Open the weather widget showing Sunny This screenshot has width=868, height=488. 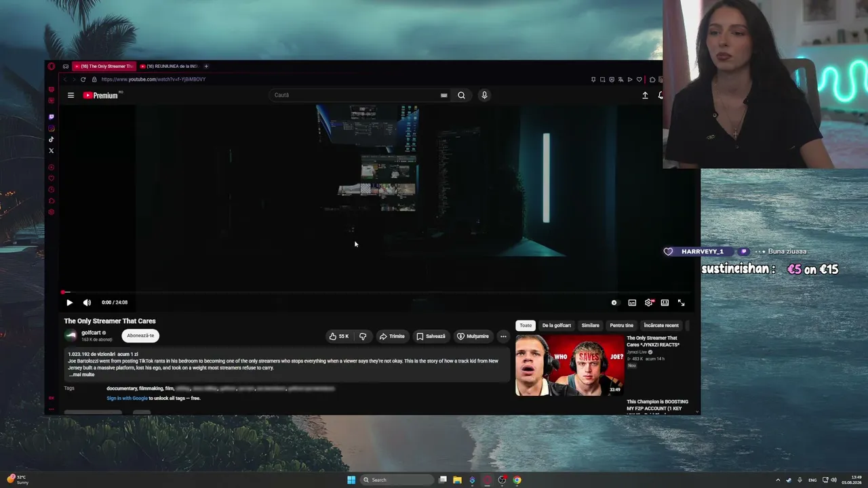click(x=18, y=480)
